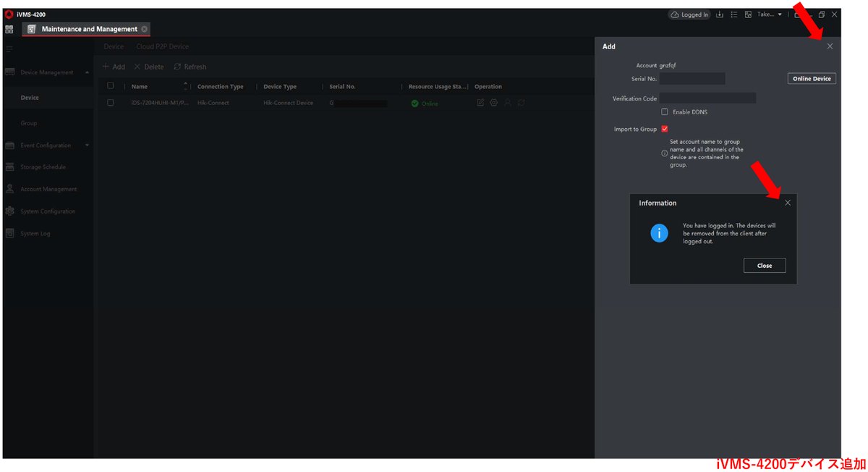Click the Account Management person icon
Viewport: 868px width, 472px height.
[x=10, y=189]
